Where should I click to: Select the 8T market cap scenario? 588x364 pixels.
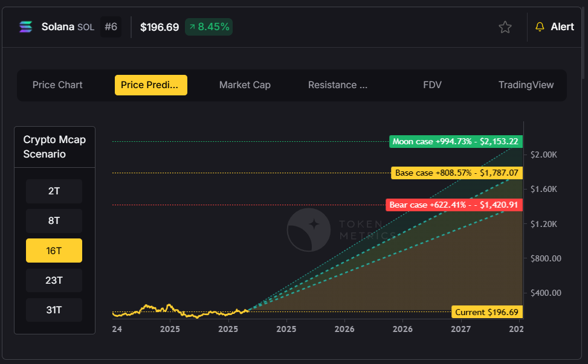54,220
